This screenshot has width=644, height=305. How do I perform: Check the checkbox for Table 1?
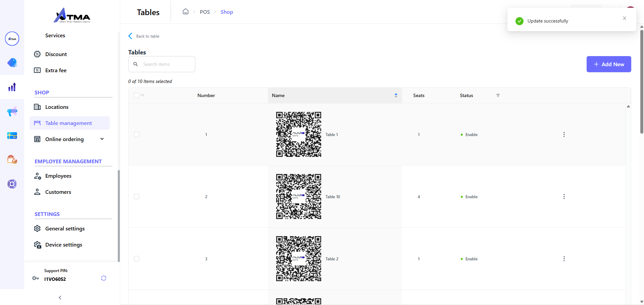[137, 134]
